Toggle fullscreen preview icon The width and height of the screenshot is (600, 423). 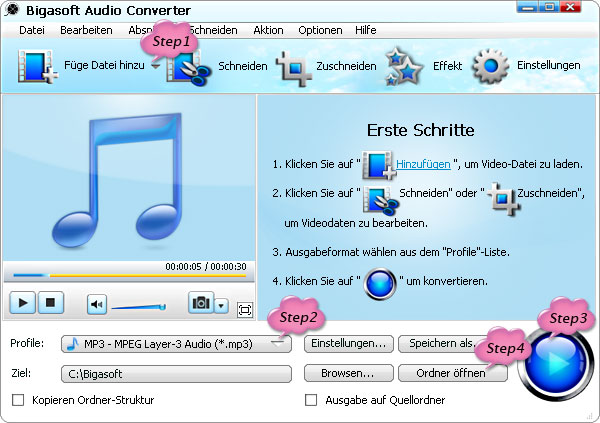(x=245, y=310)
